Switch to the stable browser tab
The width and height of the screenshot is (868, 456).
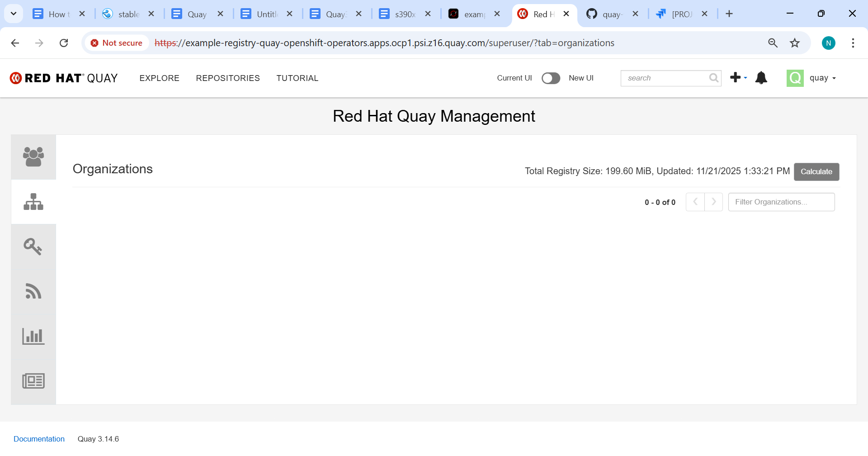128,14
